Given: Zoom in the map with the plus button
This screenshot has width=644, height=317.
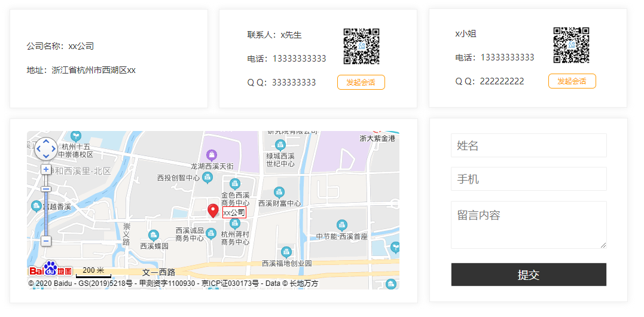Looking at the screenshot, I should [46, 169].
